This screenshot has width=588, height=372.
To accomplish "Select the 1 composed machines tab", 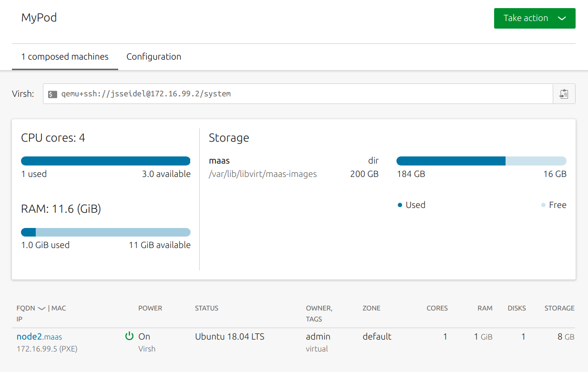I will click(x=65, y=57).
